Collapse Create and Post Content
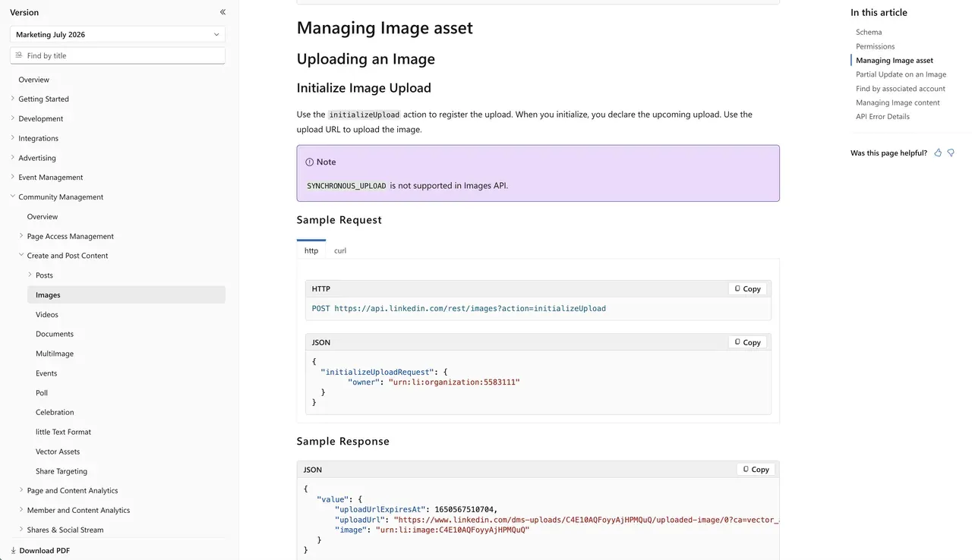The height and width of the screenshot is (560, 972). click(x=21, y=256)
